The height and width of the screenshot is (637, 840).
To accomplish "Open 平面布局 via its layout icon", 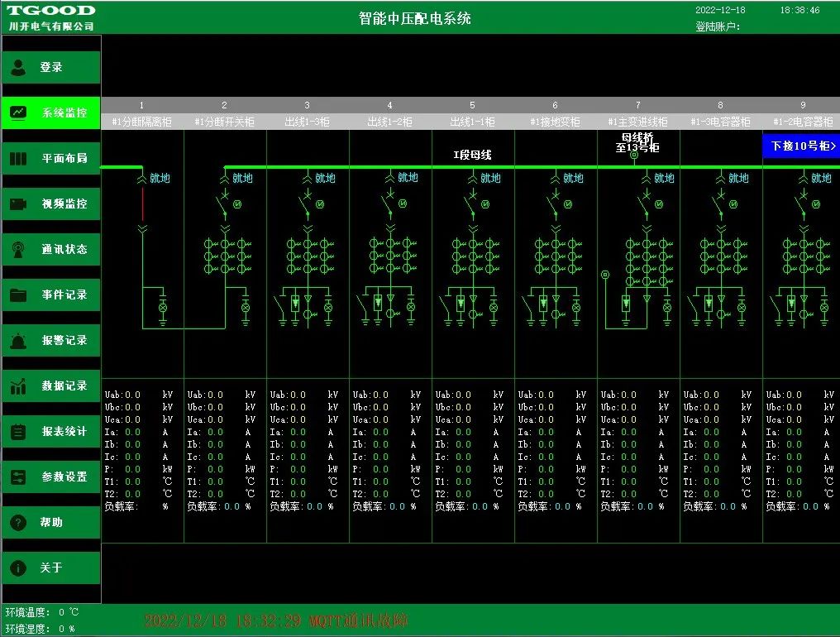I will (x=18, y=158).
